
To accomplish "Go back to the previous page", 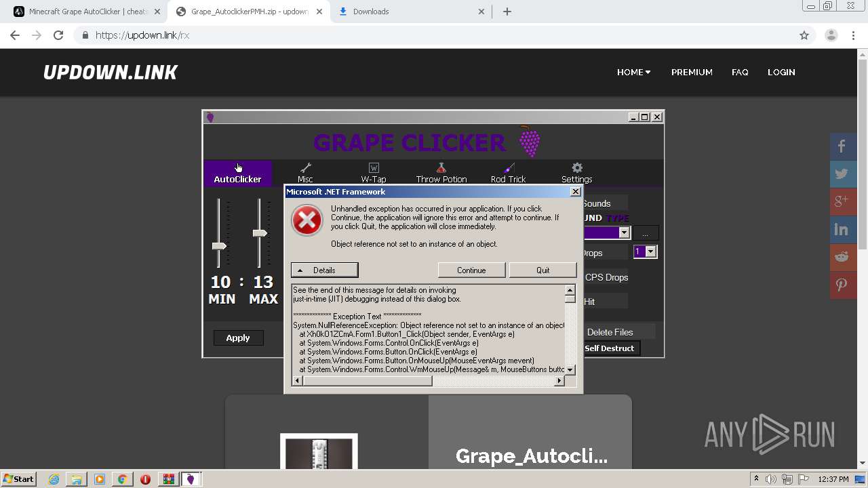I will [x=15, y=35].
